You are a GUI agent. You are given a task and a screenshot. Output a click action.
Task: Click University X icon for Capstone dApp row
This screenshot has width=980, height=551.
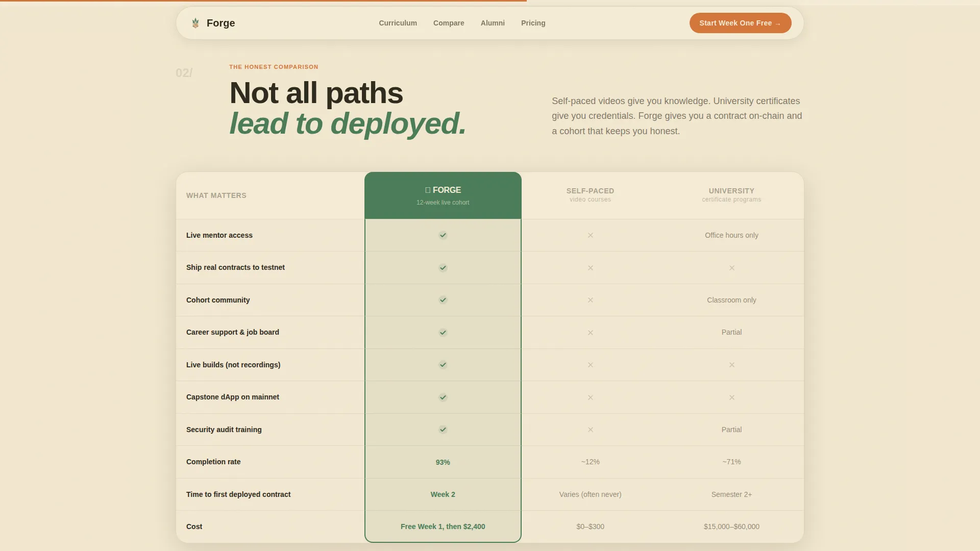[732, 397]
